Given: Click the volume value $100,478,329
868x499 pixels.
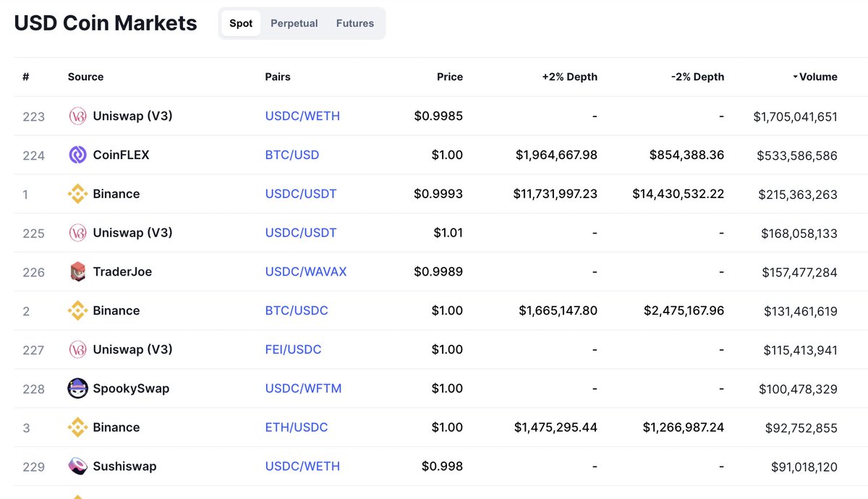Looking at the screenshot, I should point(799,389).
